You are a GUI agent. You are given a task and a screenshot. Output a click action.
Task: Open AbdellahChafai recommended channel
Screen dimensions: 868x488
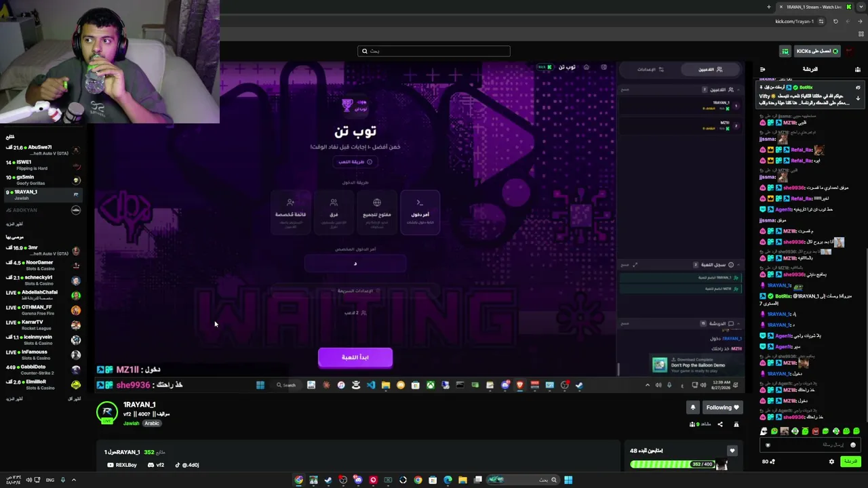point(42,295)
